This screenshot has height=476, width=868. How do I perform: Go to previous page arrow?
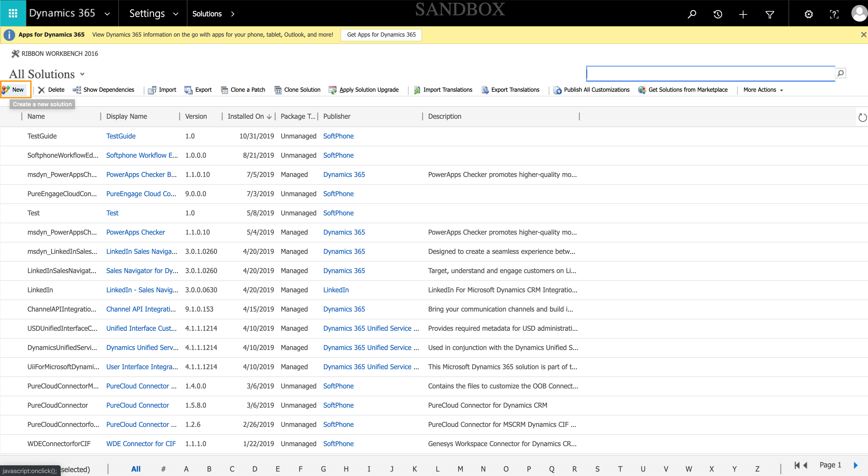click(805, 465)
